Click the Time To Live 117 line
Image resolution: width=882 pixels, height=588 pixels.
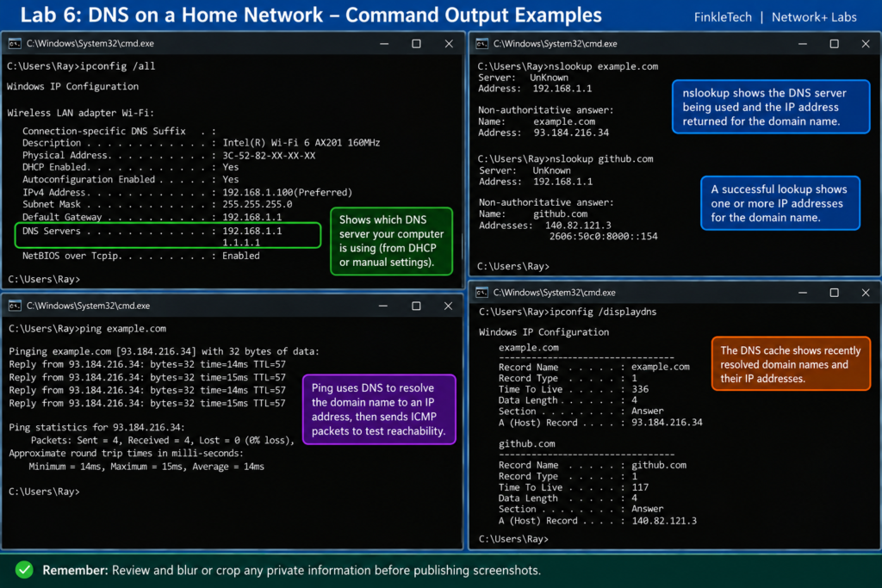pos(574,486)
